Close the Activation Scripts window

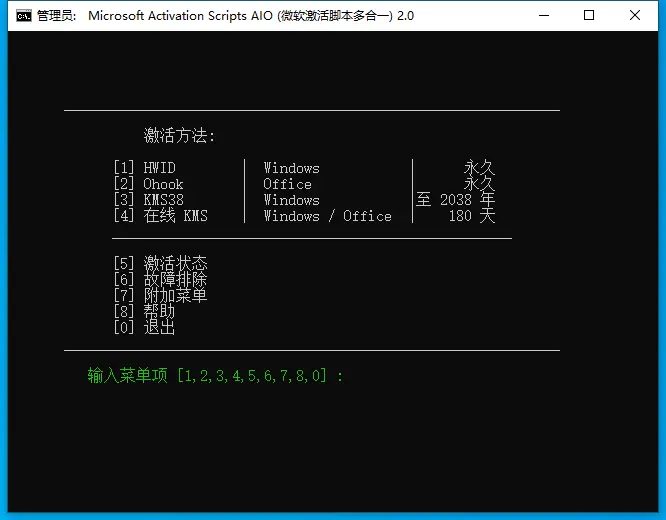click(635, 15)
